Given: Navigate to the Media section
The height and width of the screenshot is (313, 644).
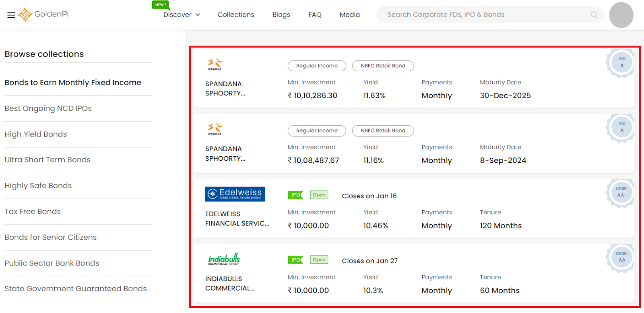Looking at the screenshot, I should click(350, 15).
